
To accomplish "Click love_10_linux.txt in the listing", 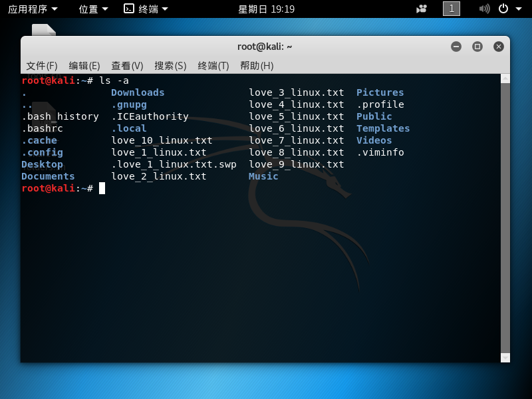I will (162, 140).
